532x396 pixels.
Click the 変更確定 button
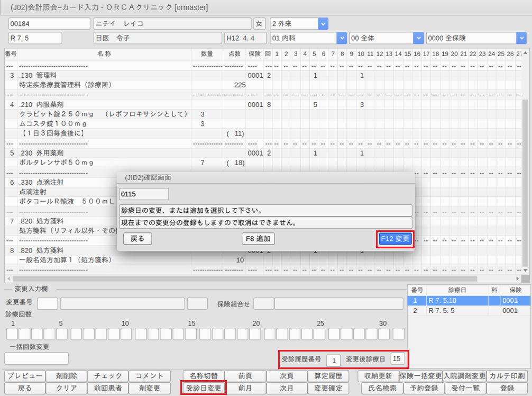click(328, 388)
